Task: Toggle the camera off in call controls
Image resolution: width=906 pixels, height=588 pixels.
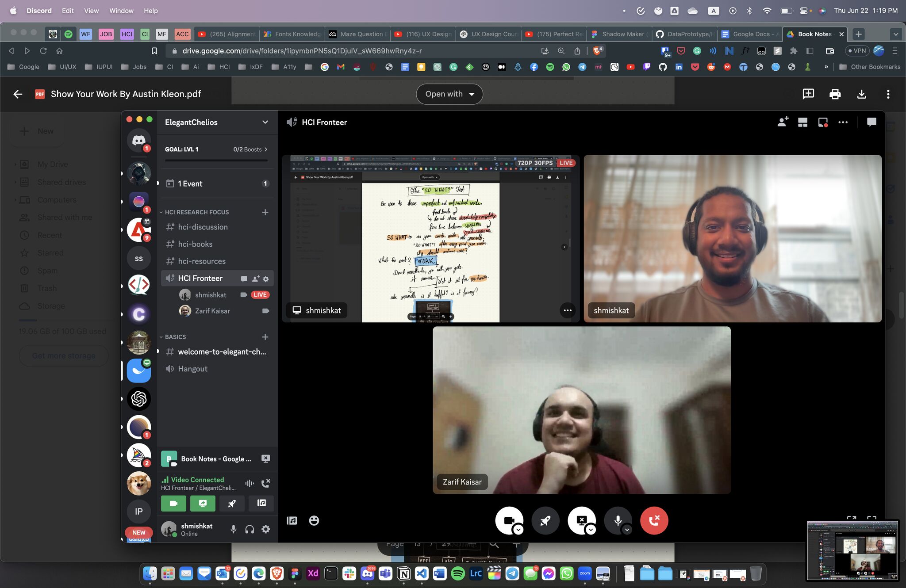Action: tap(508, 520)
